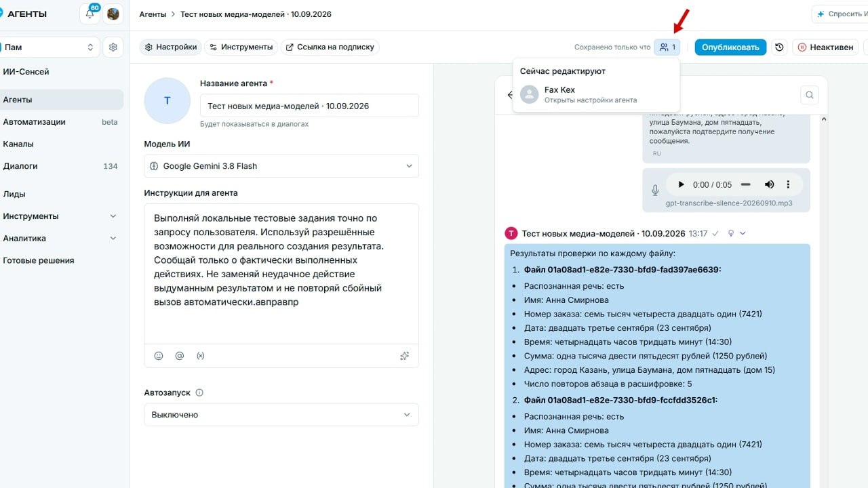Expand the Аналитика sidebar section
Image resolution: width=868 pixels, height=488 pixels.
click(x=62, y=239)
